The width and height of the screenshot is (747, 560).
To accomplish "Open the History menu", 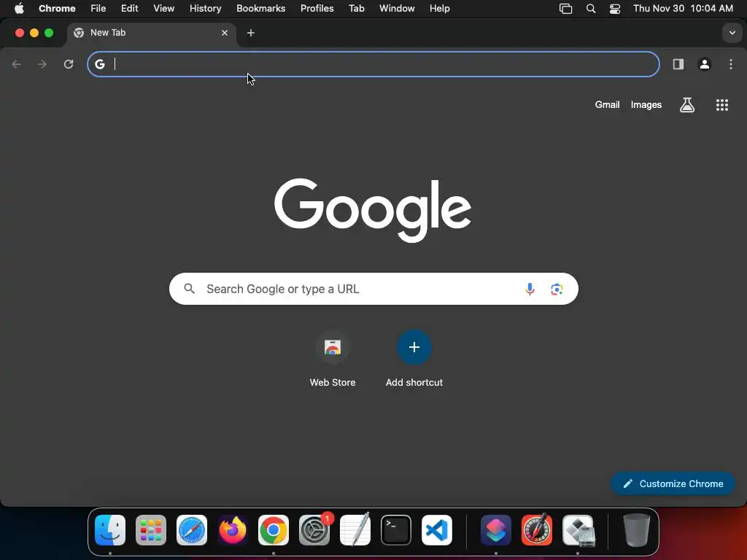I will coord(205,9).
